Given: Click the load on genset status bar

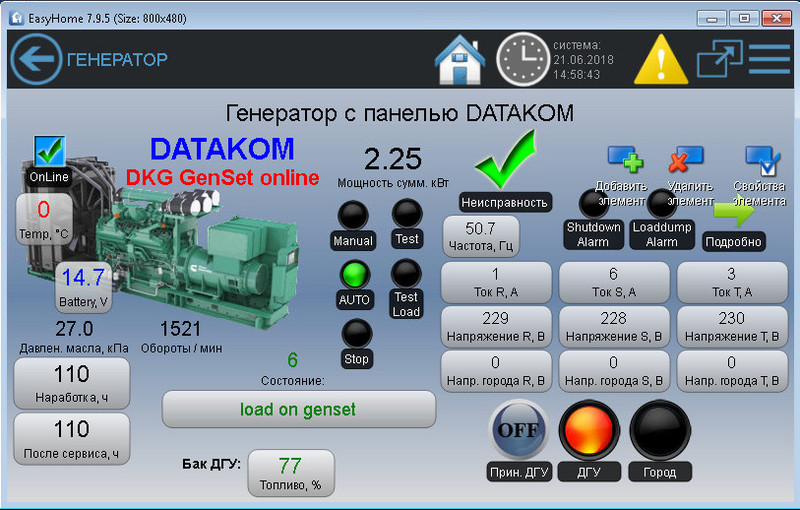Looking at the screenshot, I should tap(299, 409).
